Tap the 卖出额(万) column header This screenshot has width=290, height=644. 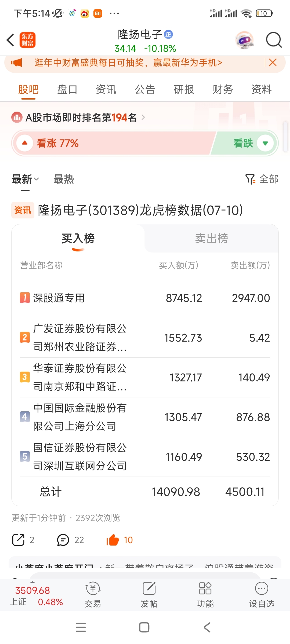[250, 265]
